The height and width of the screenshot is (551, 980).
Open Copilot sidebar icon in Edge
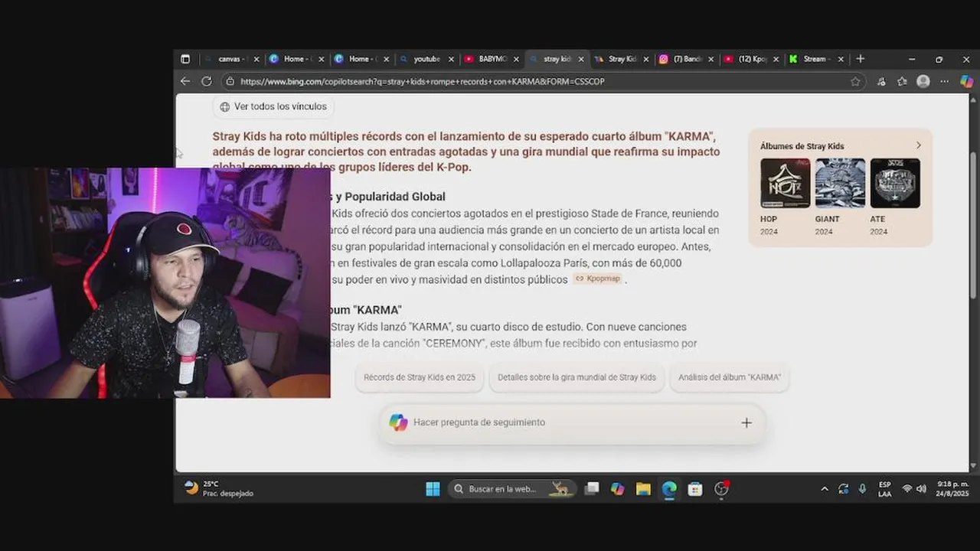[x=966, y=81]
